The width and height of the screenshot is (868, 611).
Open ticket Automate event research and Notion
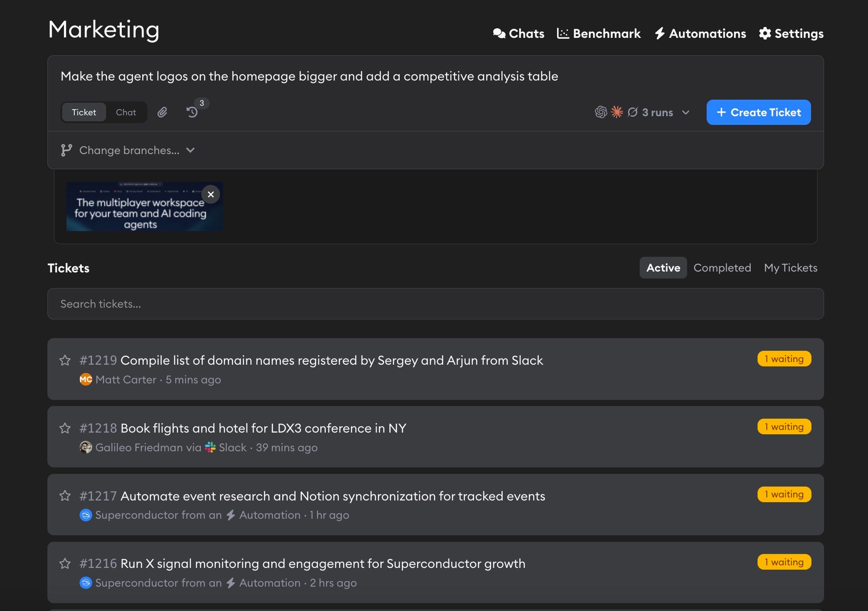pos(333,496)
